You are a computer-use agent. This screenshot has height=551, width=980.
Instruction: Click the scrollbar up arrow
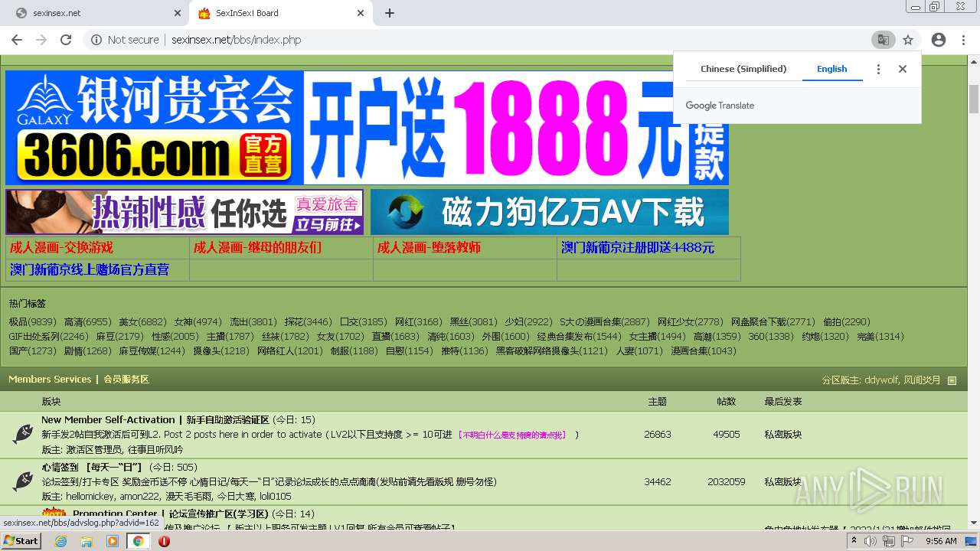973,60
